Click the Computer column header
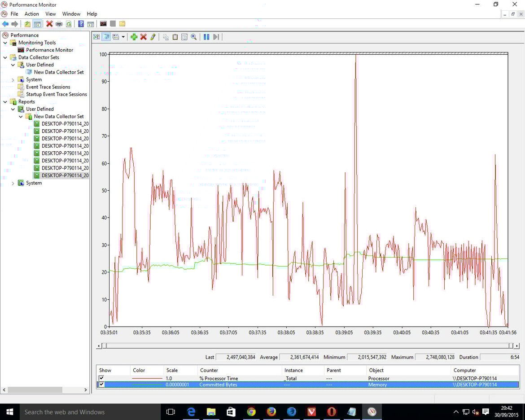 pos(485,370)
